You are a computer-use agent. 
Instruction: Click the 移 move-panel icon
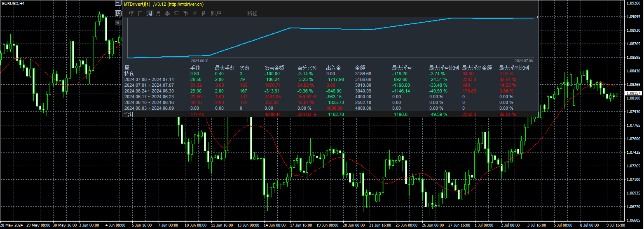(x=118, y=13)
